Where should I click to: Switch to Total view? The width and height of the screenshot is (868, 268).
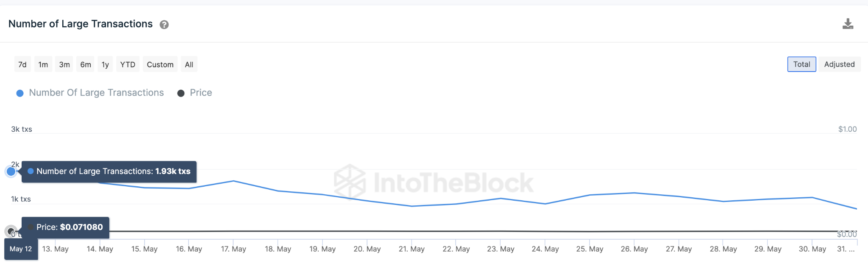pos(801,64)
